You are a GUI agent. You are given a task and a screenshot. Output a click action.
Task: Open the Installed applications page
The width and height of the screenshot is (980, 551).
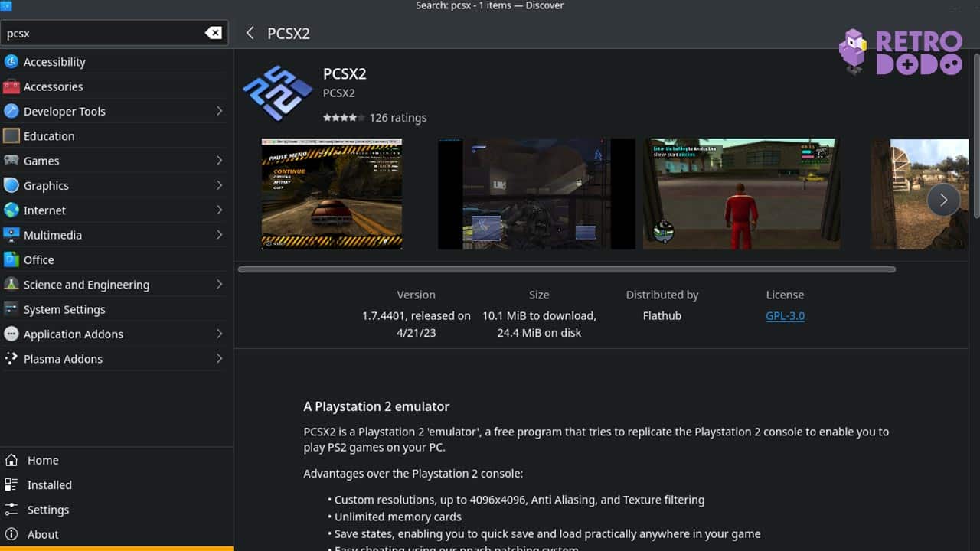116,484
